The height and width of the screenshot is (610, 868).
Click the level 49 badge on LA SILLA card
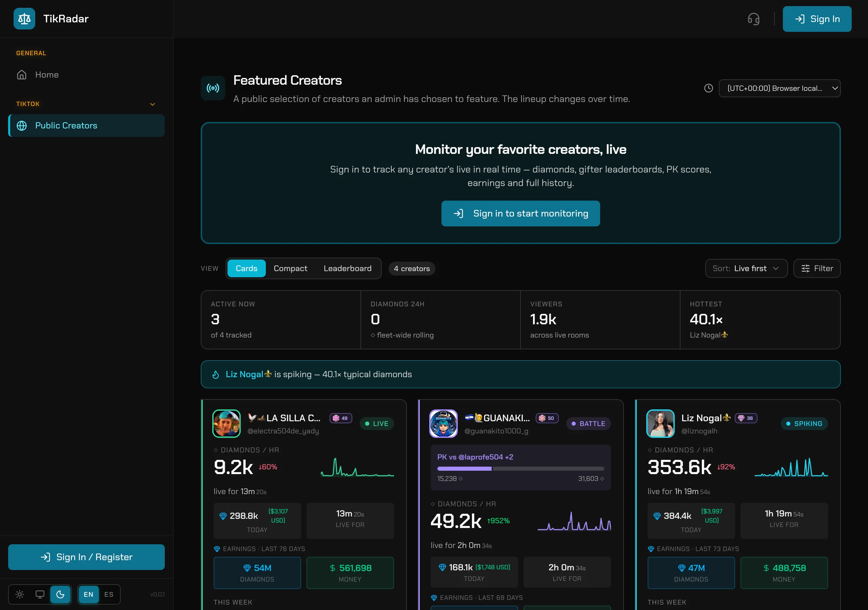pyautogui.click(x=341, y=418)
